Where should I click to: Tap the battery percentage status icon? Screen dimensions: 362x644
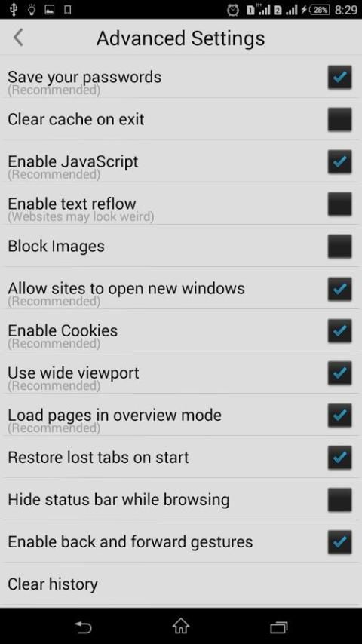pos(320,10)
